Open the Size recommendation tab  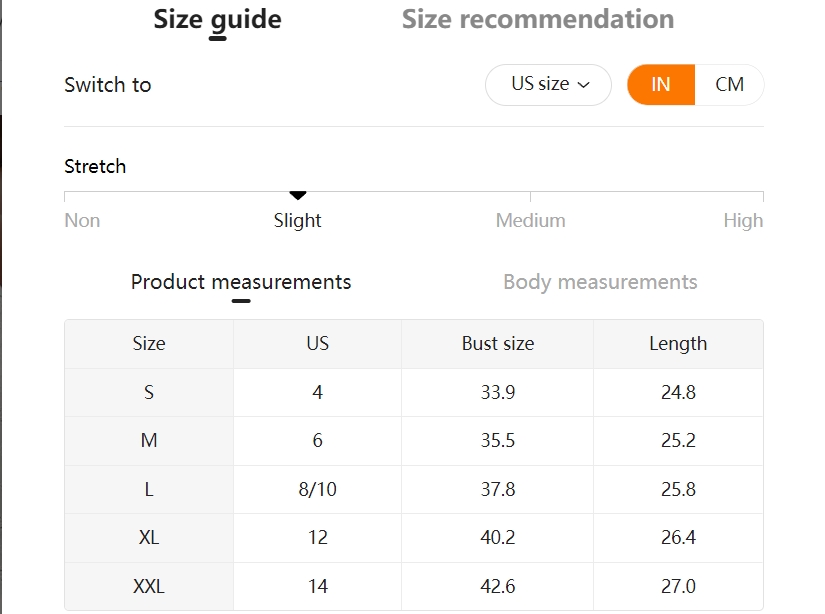pyautogui.click(x=538, y=19)
